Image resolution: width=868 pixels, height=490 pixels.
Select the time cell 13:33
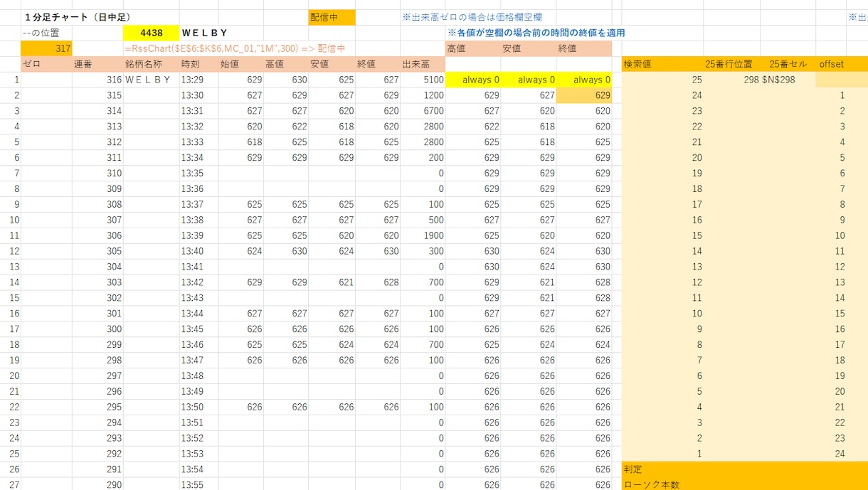[199, 142]
